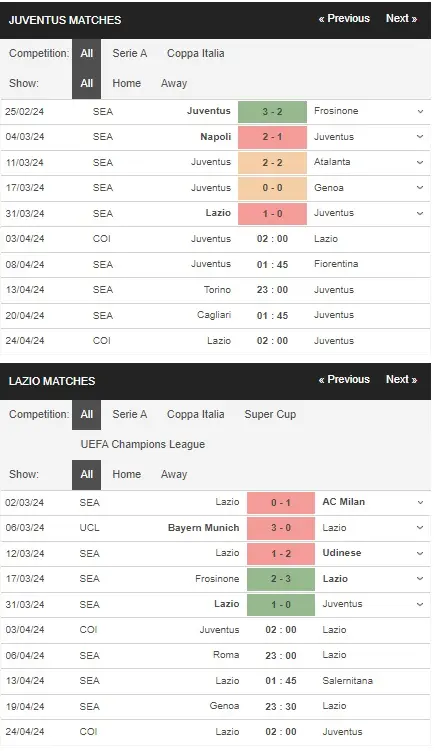The width and height of the screenshot is (435, 751).
Task: Open Next matches in Juventus section
Action: coord(401,19)
